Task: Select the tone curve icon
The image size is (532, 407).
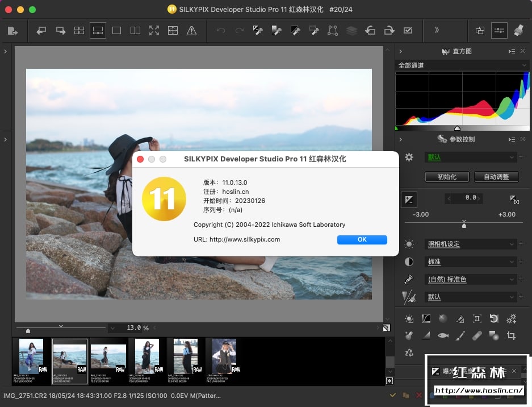Action: pos(426,318)
